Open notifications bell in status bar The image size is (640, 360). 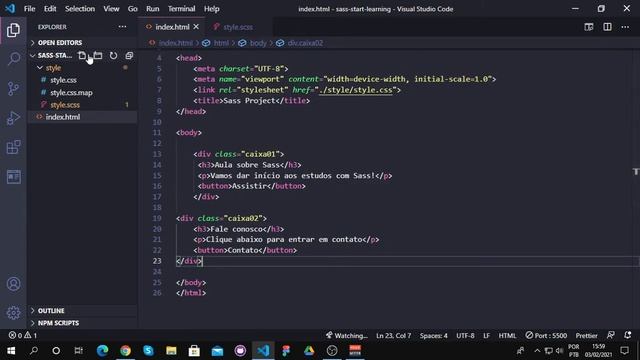[628, 335]
